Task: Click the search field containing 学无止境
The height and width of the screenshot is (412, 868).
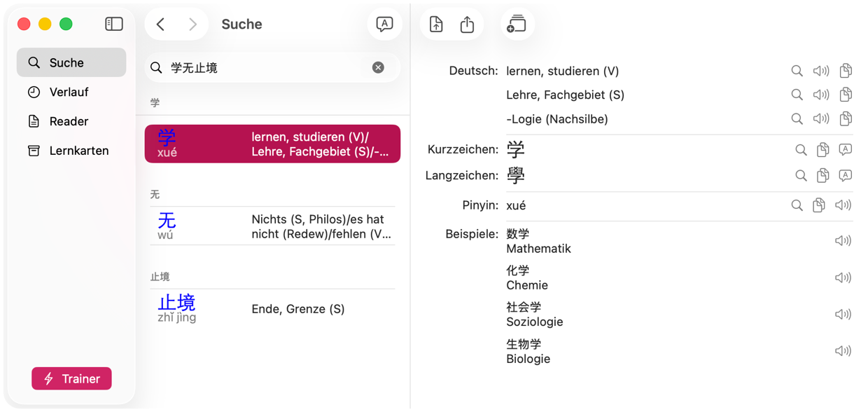Action: (272, 68)
